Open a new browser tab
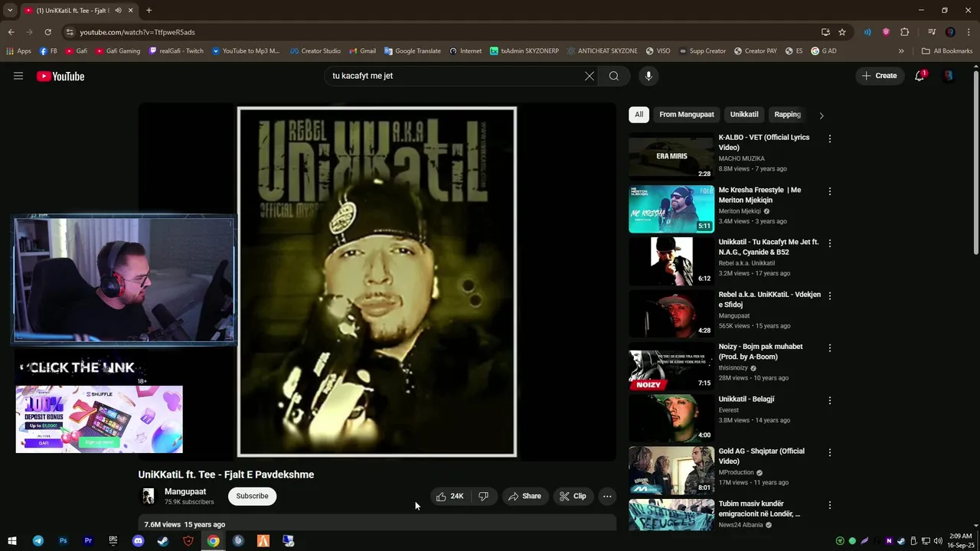This screenshot has width=980, height=551. (149, 11)
